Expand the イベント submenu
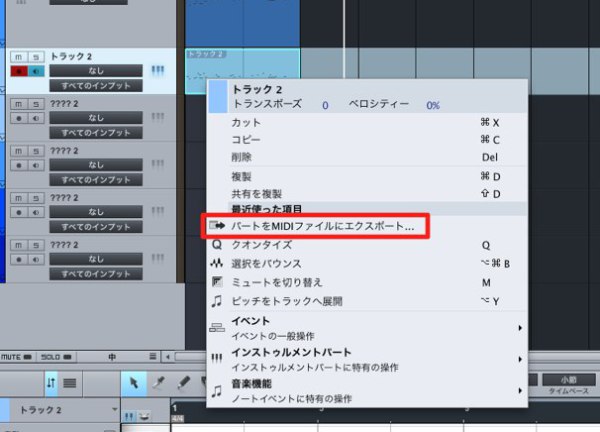Image resolution: width=600 pixels, height=432 pixels. (x=367, y=328)
